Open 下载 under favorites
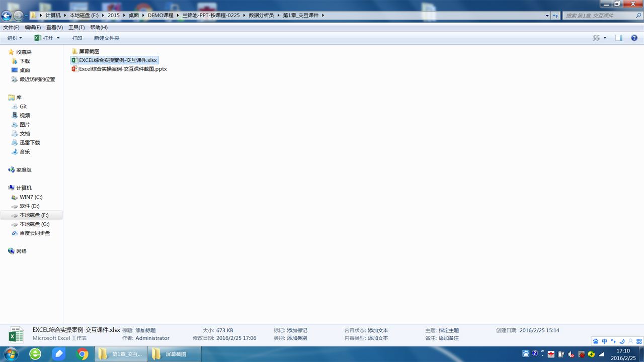This screenshot has width=644, height=362. click(25, 61)
